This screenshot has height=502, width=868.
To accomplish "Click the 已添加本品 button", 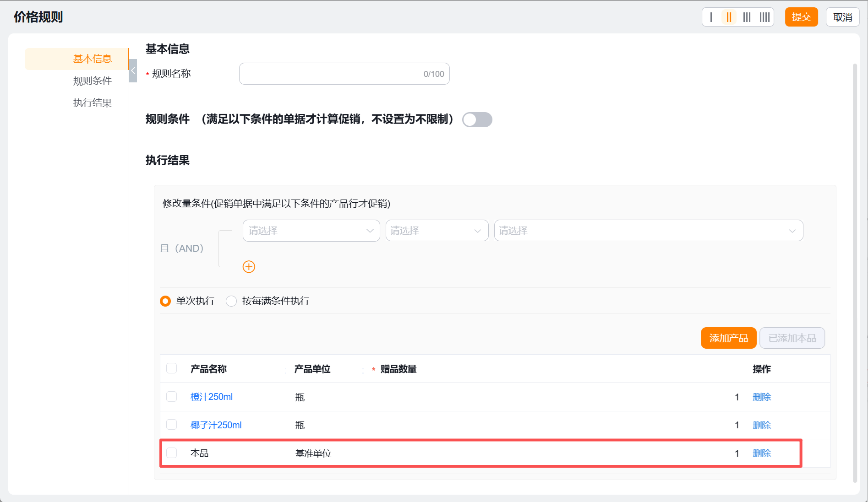I will pyautogui.click(x=792, y=338).
